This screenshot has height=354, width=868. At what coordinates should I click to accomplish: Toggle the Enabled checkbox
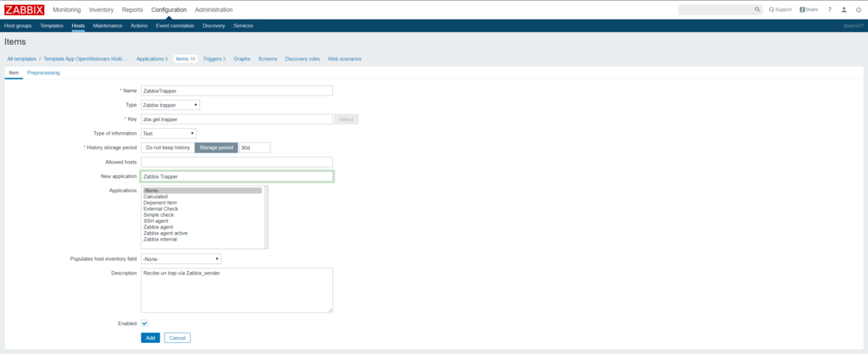pyautogui.click(x=145, y=323)
